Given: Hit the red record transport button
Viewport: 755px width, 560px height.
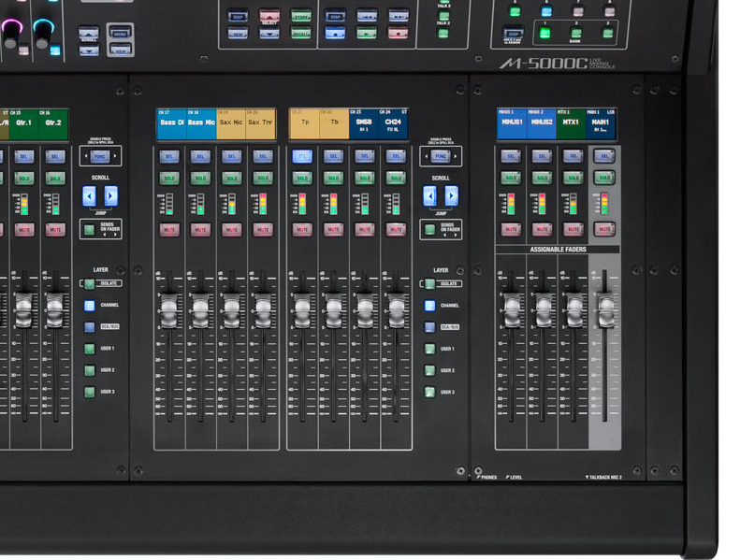Looking at the screenshot, I should [x=398, y=33].
